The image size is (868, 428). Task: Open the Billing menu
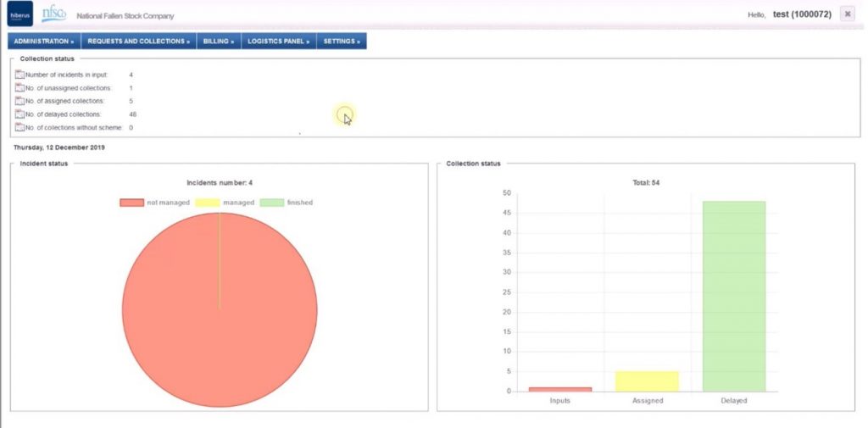[219, 41]
